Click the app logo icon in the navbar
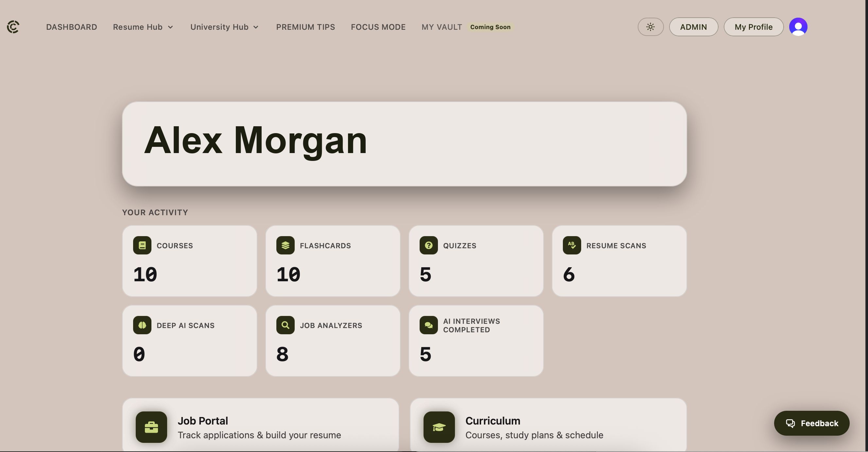The width and height of the screenshot is (868, 452). click(13, 26)
